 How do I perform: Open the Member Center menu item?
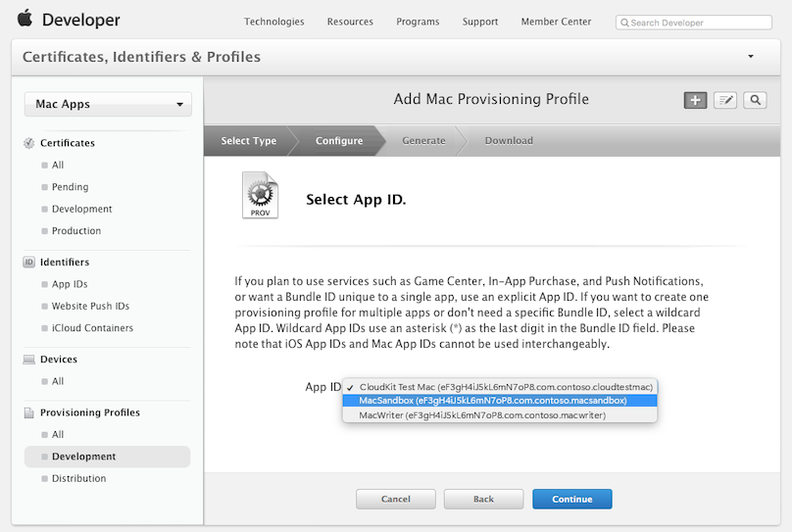tap(556, 22)
